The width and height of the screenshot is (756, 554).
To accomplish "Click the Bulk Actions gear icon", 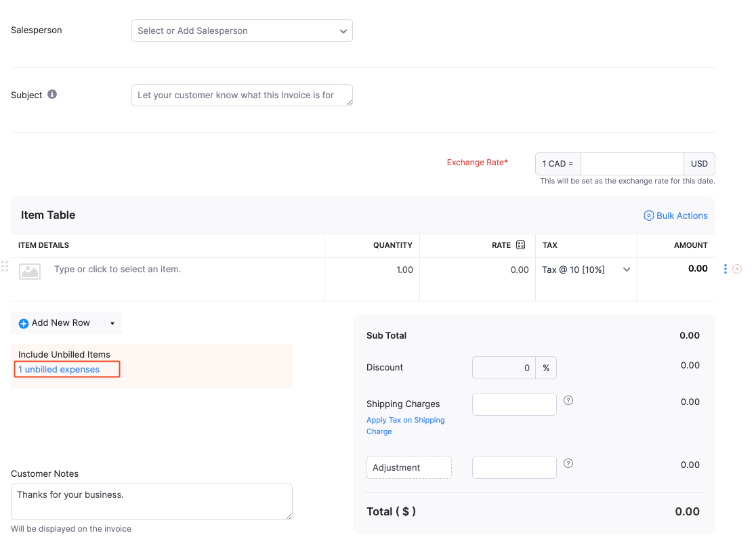I will (x=648, y=215).
